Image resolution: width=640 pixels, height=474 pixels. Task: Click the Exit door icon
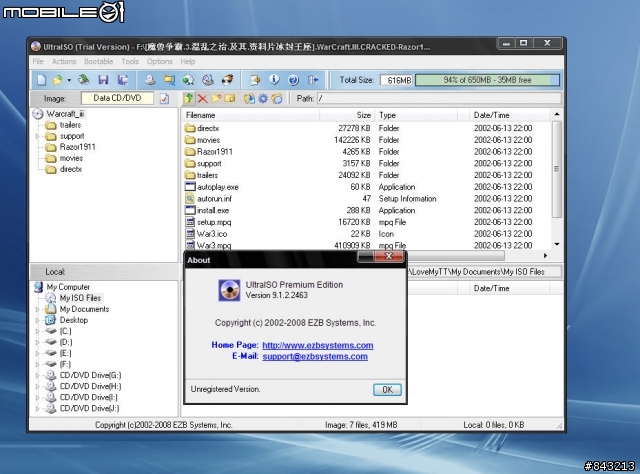point(313,80)
